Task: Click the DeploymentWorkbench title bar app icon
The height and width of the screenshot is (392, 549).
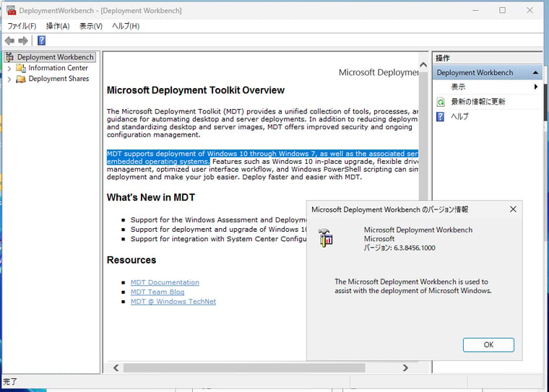Action: point(12,11)
